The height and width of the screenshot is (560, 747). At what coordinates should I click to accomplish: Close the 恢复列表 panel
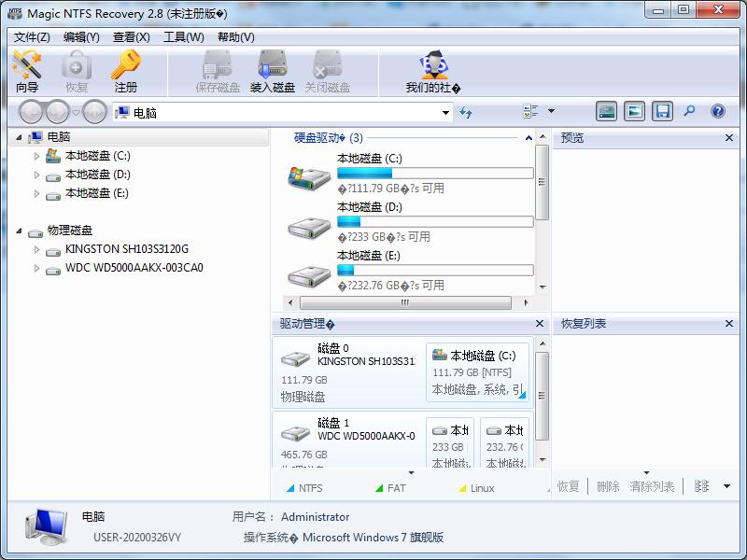(729, 323)
